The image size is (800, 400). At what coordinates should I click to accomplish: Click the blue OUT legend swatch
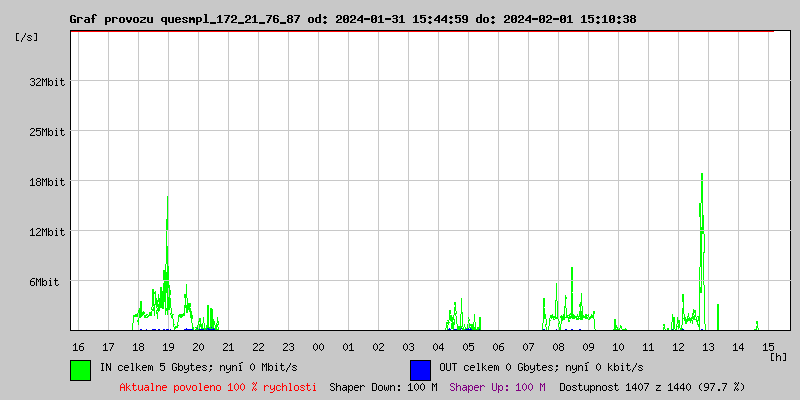[420, 369]
